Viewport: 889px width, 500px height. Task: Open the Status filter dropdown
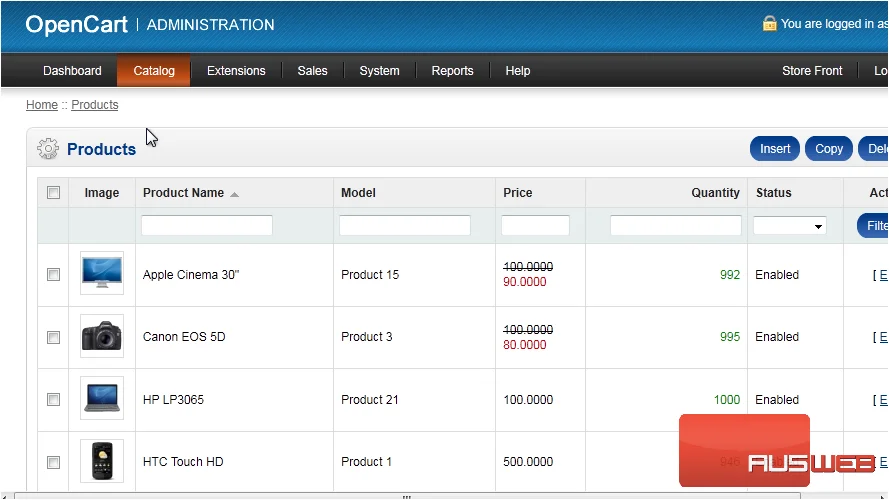[789, 226]
